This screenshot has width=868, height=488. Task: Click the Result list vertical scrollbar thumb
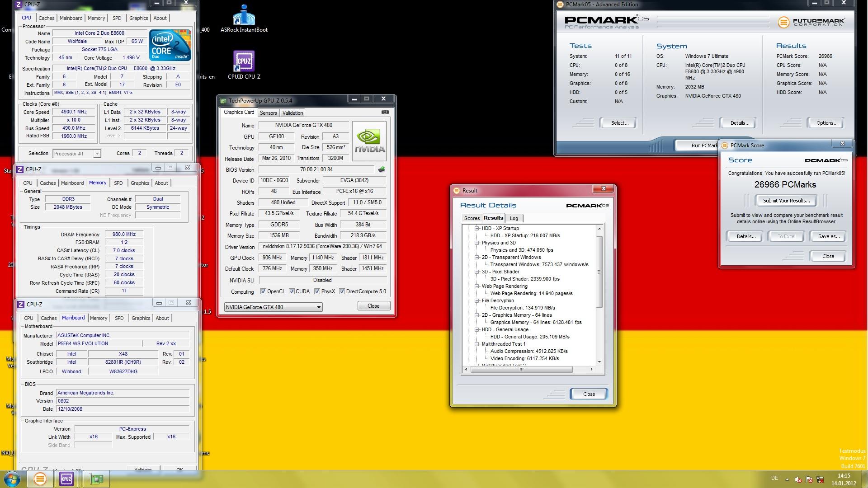click(x=599, y=272)
